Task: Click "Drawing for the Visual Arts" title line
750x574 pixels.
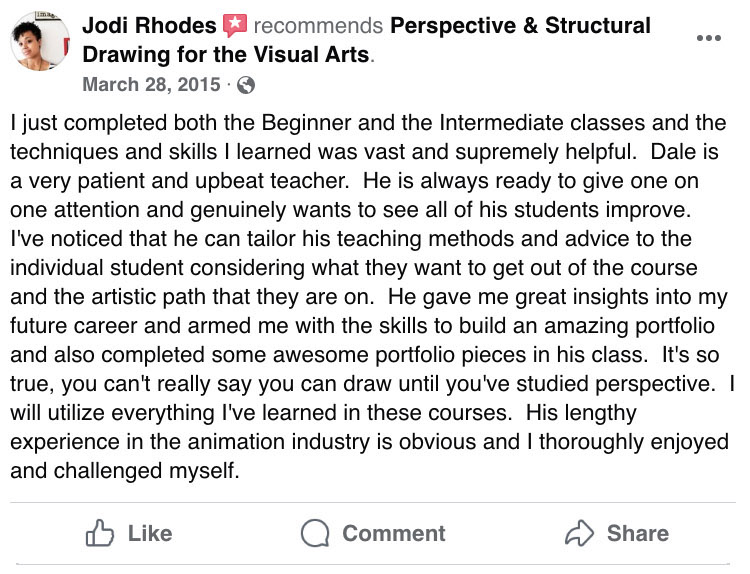Action: click(226, 54)
